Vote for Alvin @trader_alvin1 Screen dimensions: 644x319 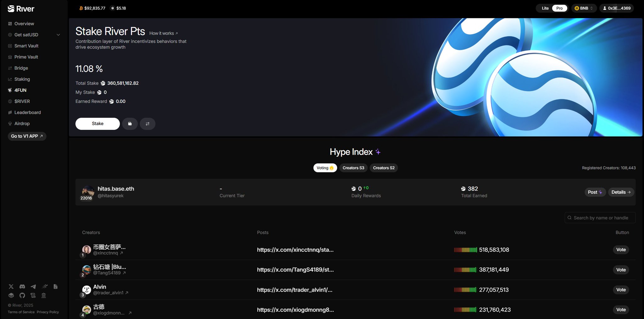pyautogui.click(x=621, y=290)
